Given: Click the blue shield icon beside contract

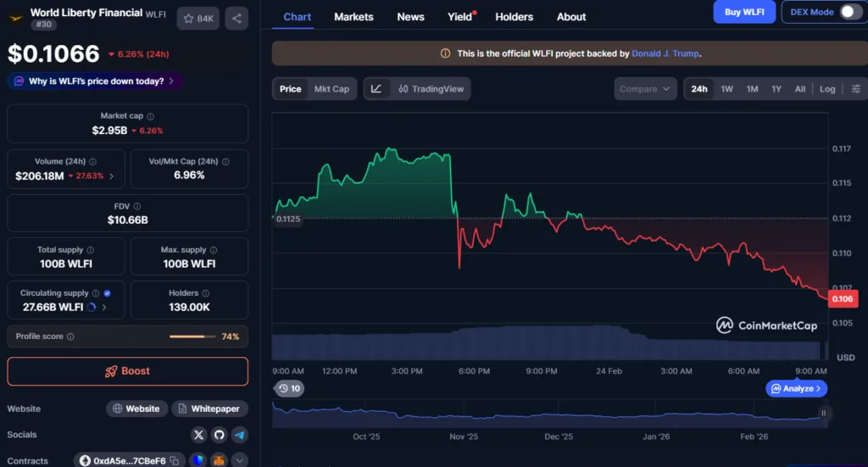Looking at the screenshot, I should (x=198, y=460).
